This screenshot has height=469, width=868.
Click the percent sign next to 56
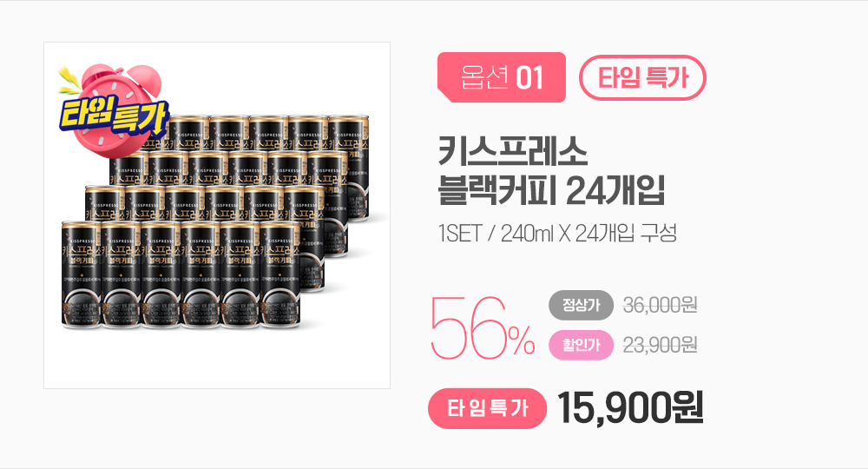[523, 341]
